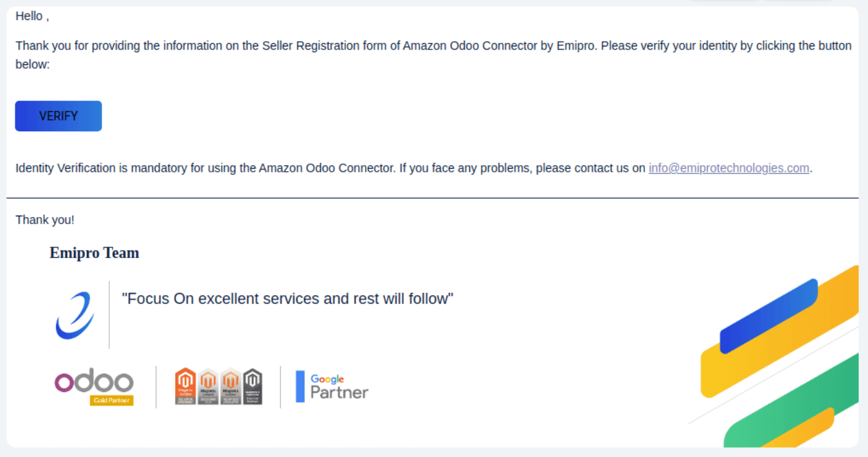This screenshot has width=868, height=457.
Task: Click the yellow Gold Partner badge
Action: (111, 400)
